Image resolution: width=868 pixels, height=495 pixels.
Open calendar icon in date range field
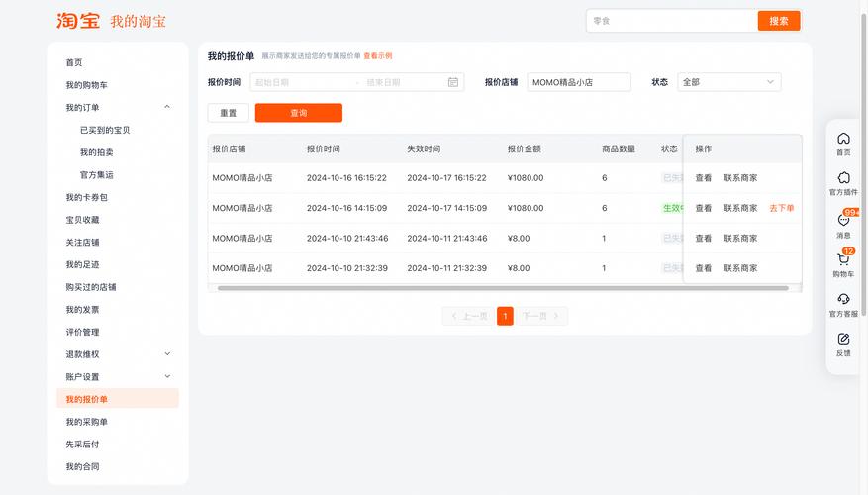(453, 83)
